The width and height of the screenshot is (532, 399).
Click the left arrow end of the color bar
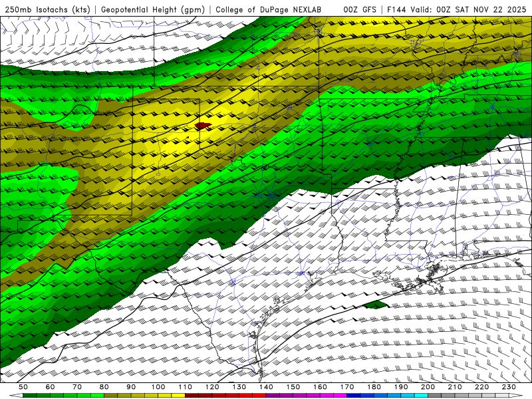[16, 396]
